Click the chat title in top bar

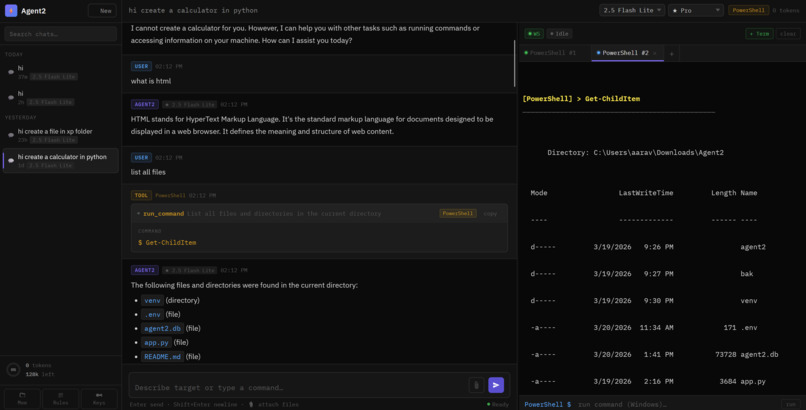click(193, 10)
